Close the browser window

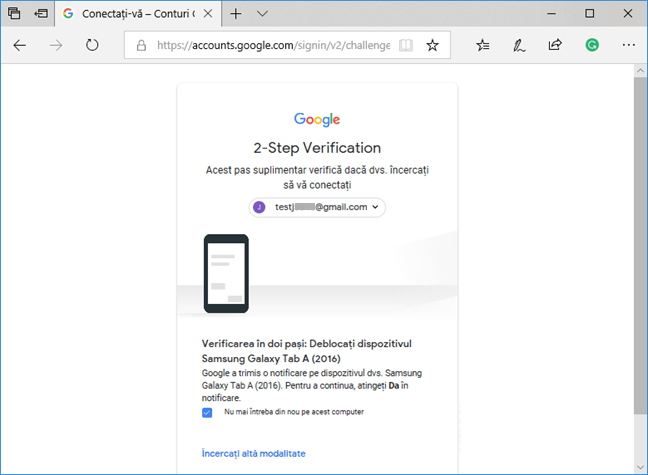coord(628,14)
